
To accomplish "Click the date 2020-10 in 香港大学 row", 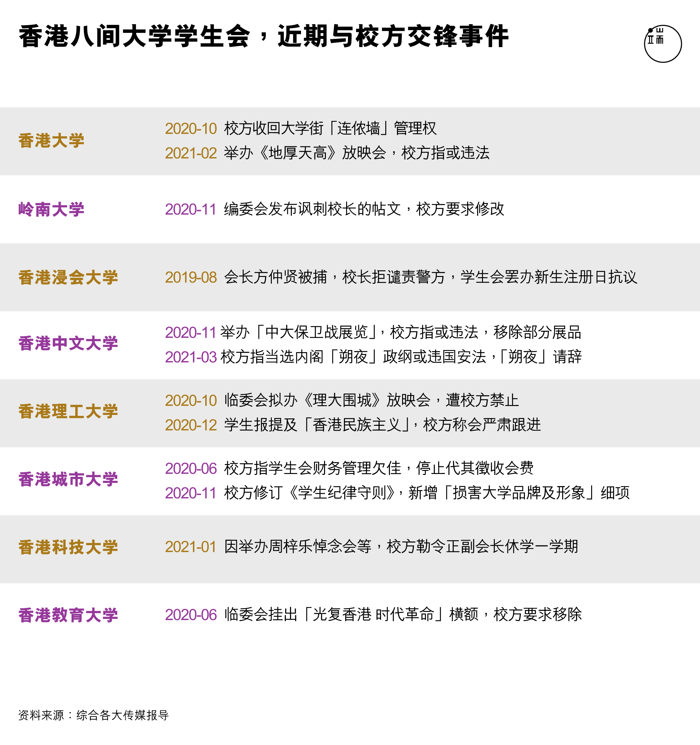I will point(191,129).
